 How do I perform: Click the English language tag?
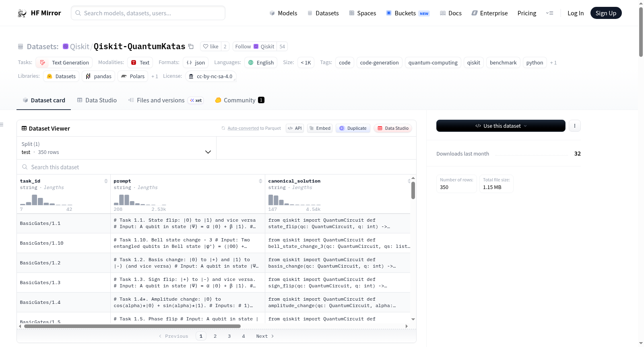click(x=261, y=62)
